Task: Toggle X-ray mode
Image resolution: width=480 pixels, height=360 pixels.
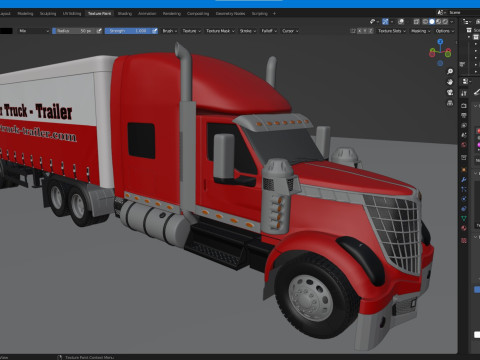Action: pyautogui.click(x=416, y=22)
